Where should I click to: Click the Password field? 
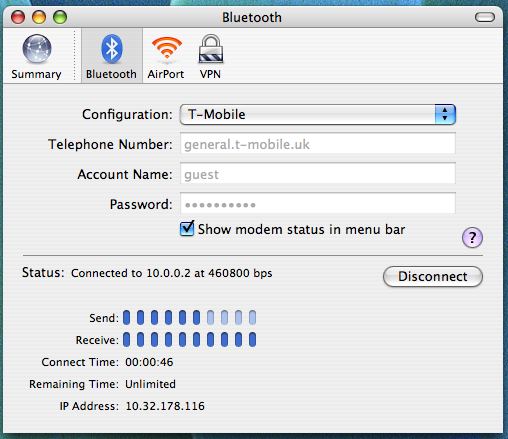(318, 203)
